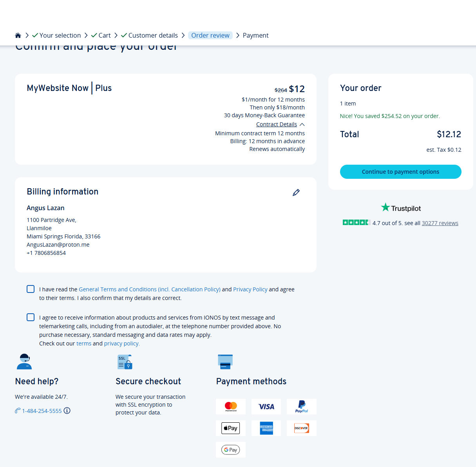Image resolution: width=476 pixels, height=467 pixels.
Task: Edit billing information with pencil icon
Action: [x=296, y=192]
